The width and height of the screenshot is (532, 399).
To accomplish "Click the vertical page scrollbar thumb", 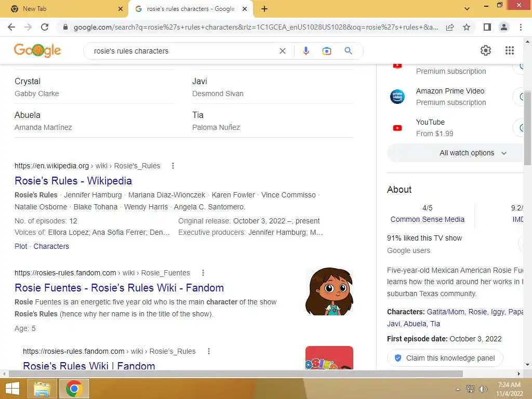I will [x=528, y=128].
